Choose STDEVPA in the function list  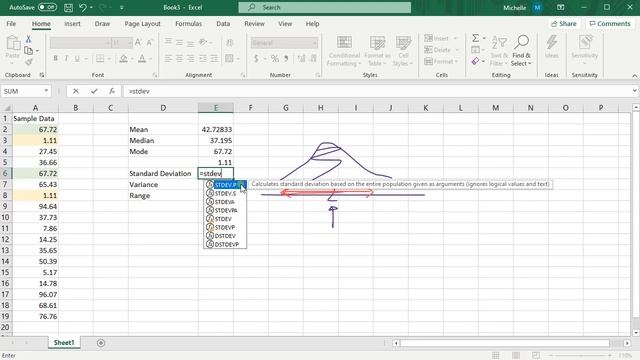click(x=225, y=211)
